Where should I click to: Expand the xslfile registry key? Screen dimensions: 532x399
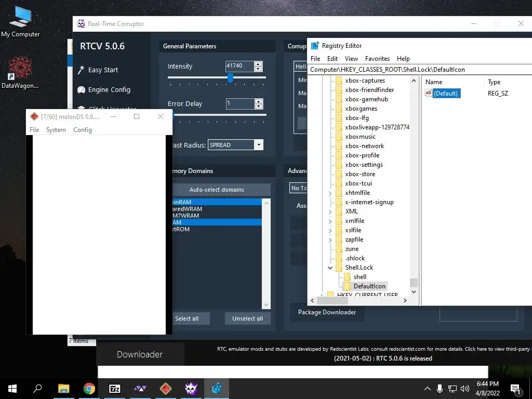click(330, 230)
